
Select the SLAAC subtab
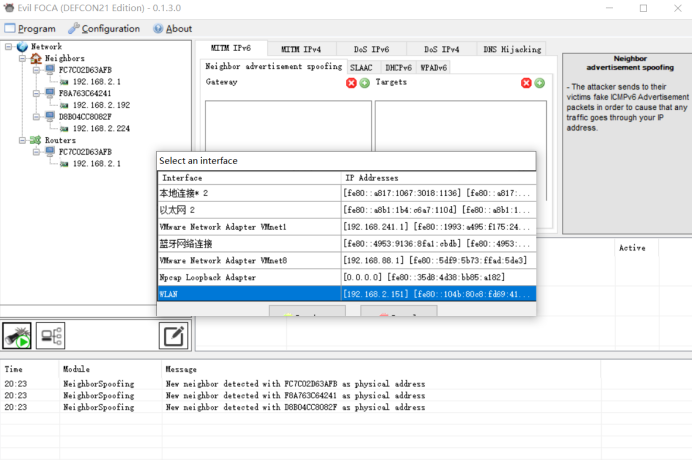coord(361,68)
